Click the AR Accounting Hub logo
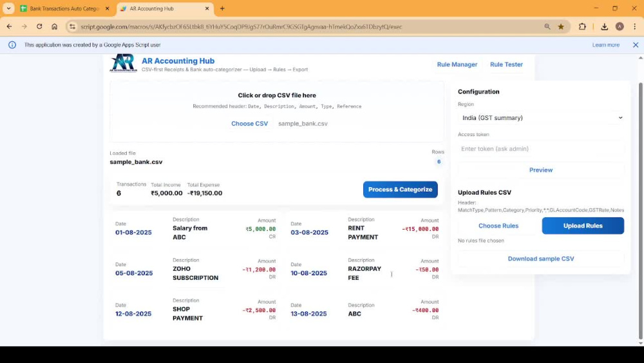This screenshot has width=644, height=363. (123, 63)
